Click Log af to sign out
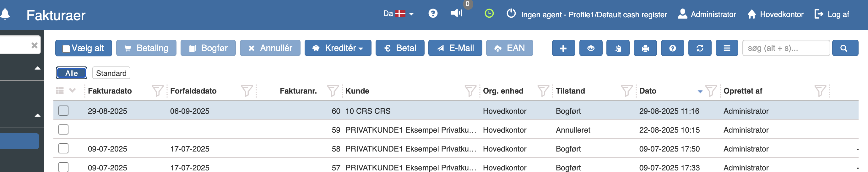 832,14
